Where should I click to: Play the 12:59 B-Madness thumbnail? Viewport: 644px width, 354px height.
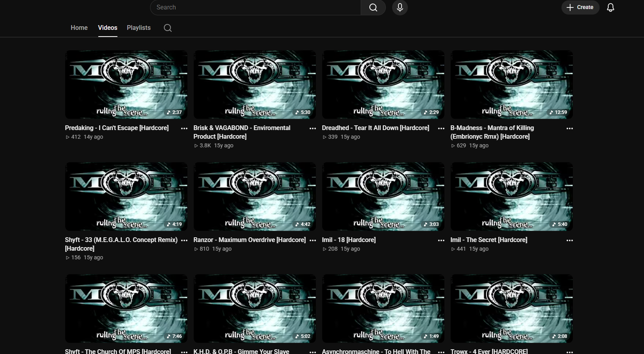coord(512,84)
